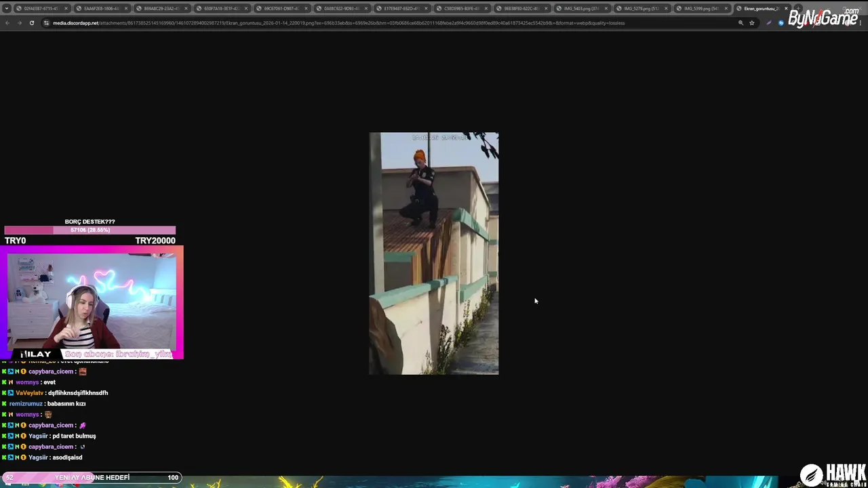868x488 pixels.
Task: Close the IMG_5399.png tab
Action: coord(726,9)
